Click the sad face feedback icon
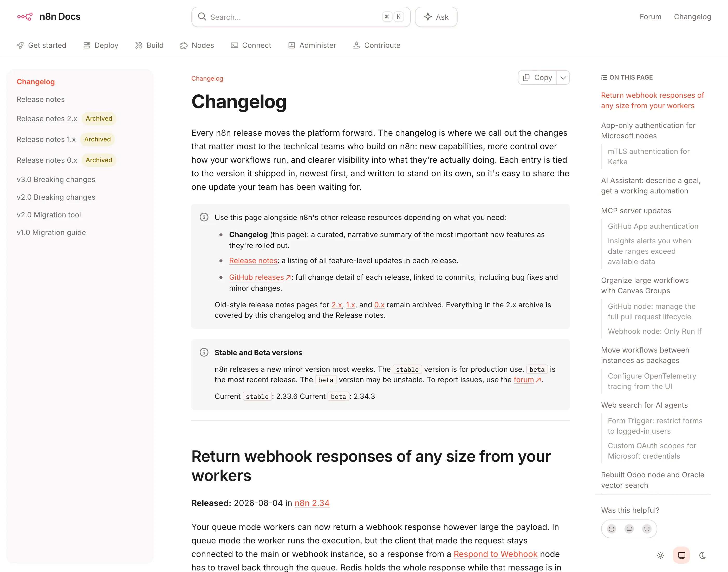The height and width of the screenshot is (572, 728). 647,529
